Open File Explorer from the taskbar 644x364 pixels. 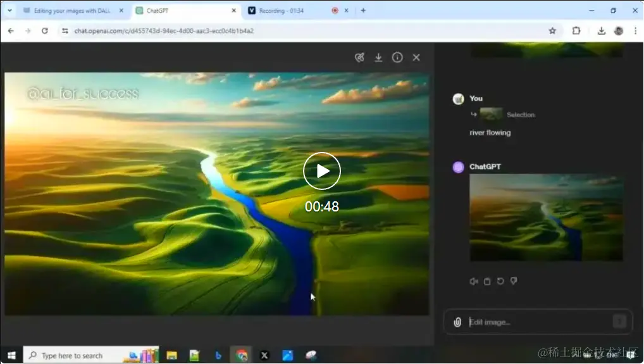[x=171, y=355]
